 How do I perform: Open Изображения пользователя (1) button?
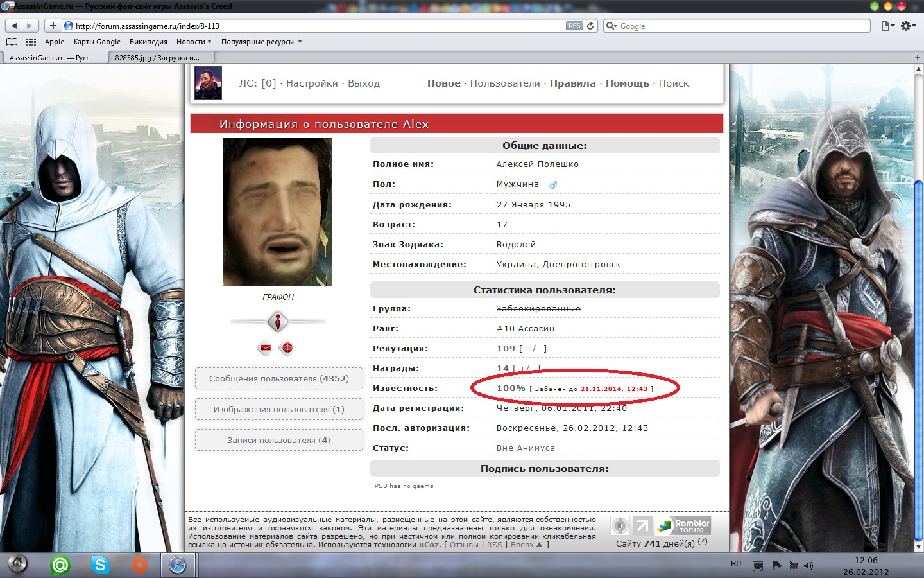pyautogui.click(x=279, y=409)
